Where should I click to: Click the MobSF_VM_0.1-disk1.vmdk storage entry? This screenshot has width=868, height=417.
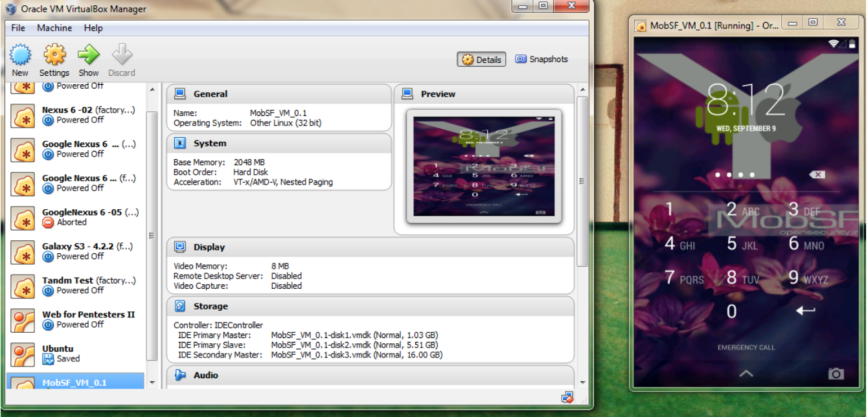(x=354, y=335)
